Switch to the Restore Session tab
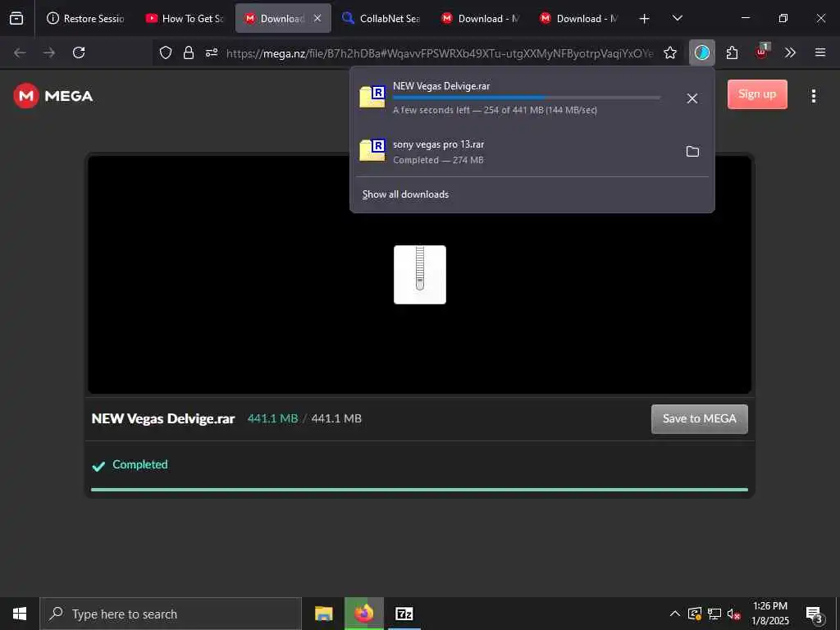840x630 pixels. (x=85, y=18)
